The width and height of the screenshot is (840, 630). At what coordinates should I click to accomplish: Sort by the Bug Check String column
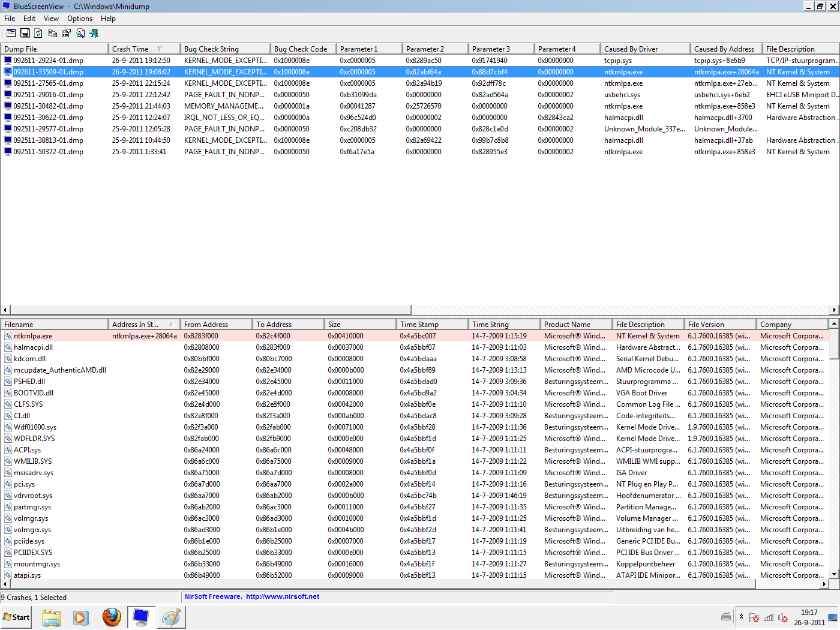(225, 49)
